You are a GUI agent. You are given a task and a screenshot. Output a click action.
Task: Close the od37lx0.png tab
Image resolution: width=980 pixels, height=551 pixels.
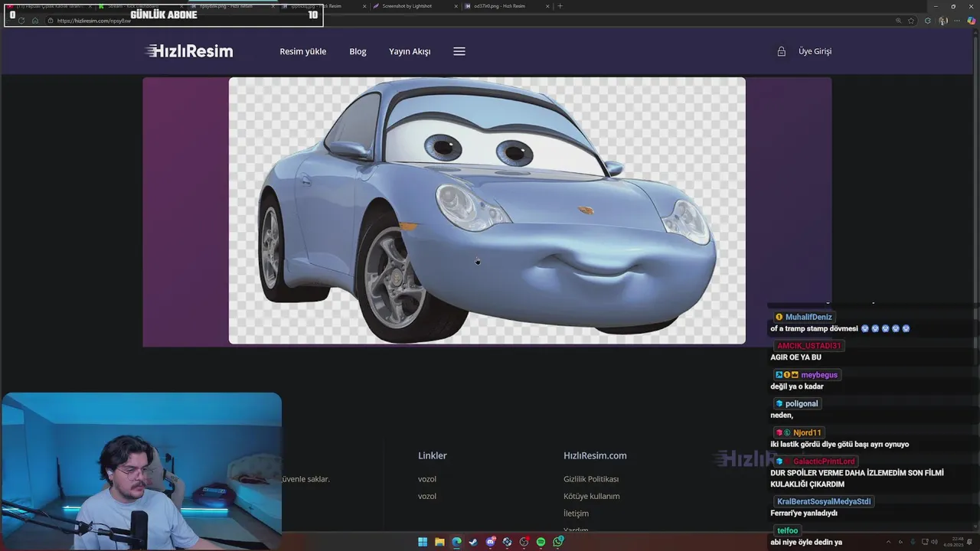[548, 6]
